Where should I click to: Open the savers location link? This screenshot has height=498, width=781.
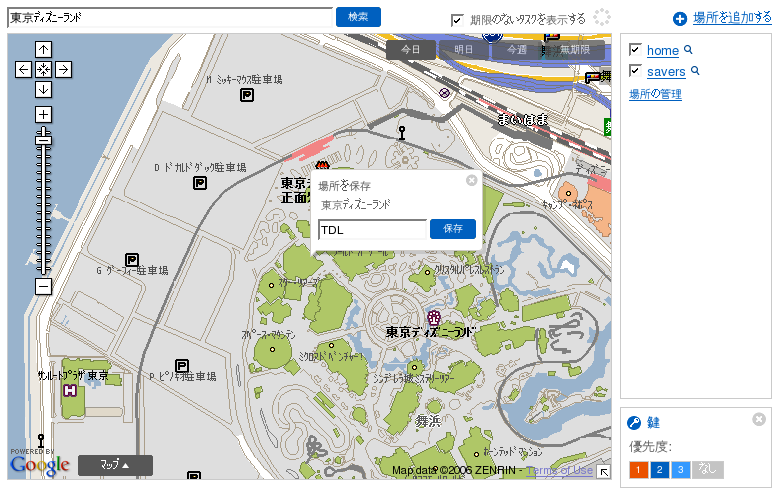point(666,72)
